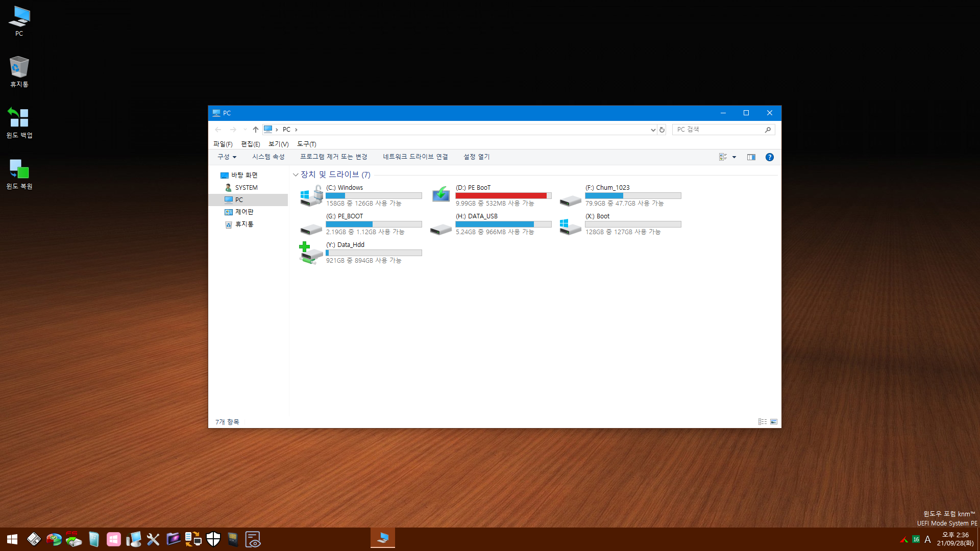Select drive (G:) PE_BOOT
980x551 pixels.
click(x=362, y=224)
